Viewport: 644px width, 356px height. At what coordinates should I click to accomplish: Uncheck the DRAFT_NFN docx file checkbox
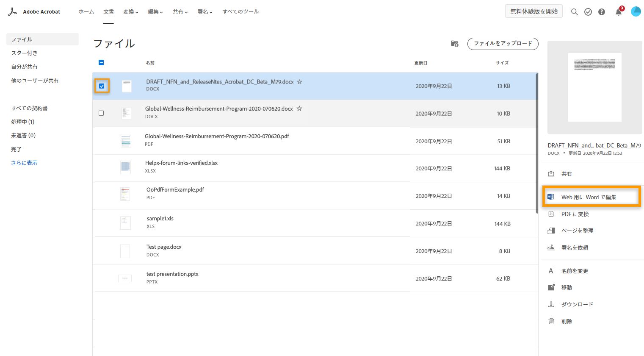[102, 86]
